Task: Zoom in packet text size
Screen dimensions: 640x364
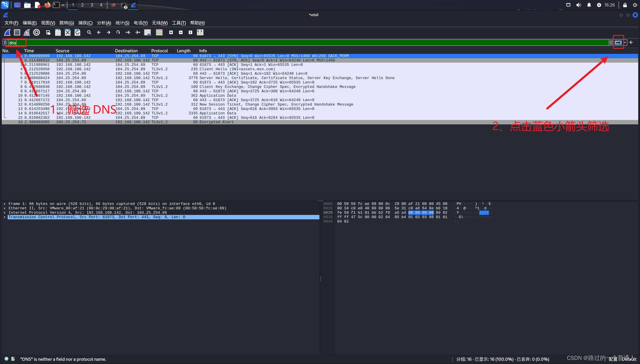Action: 171,32
